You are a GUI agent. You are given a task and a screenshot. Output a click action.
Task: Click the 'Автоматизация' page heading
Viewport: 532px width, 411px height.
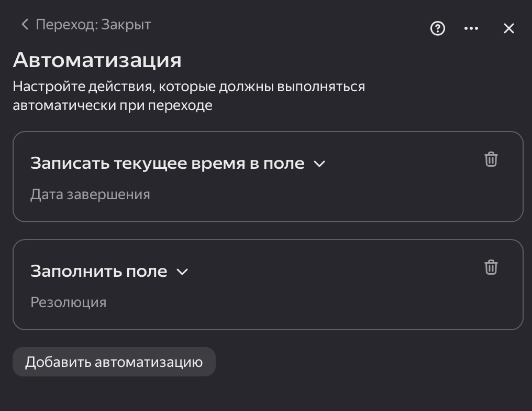[x=97, y=60]
